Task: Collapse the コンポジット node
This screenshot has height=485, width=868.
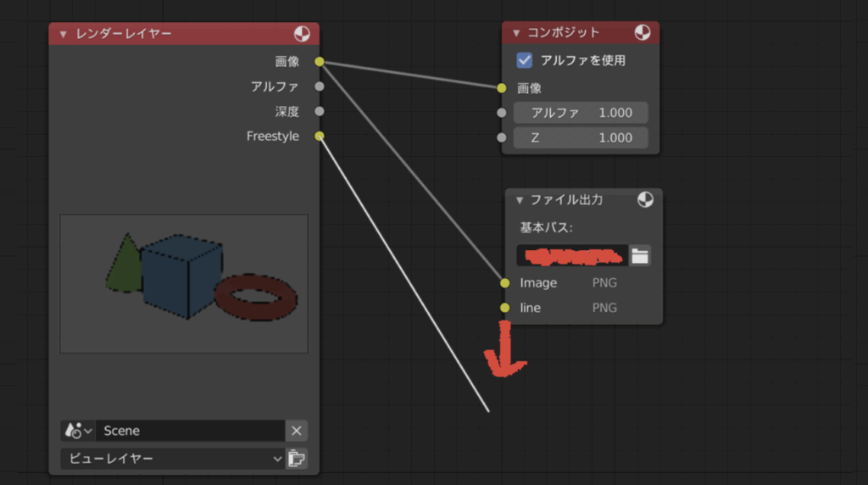Action: coord(516,32)
